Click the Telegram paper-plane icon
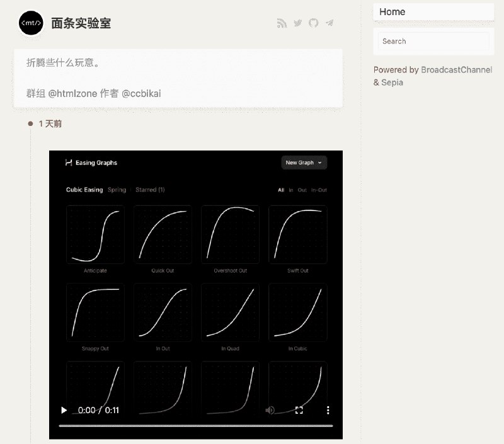The width and height of the screenshot is (504, 444). pyautogui.click(x=329, y=23)
